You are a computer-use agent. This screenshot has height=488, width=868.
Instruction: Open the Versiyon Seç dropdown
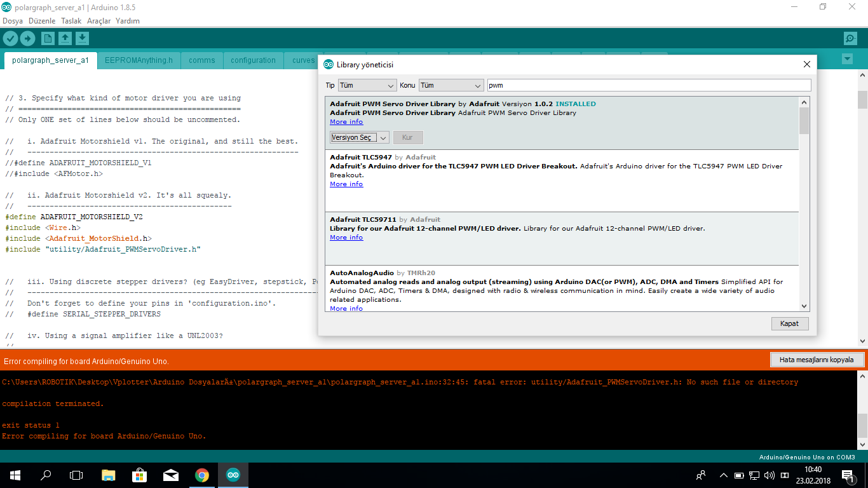pyautogui.click(x=359, y=137)
